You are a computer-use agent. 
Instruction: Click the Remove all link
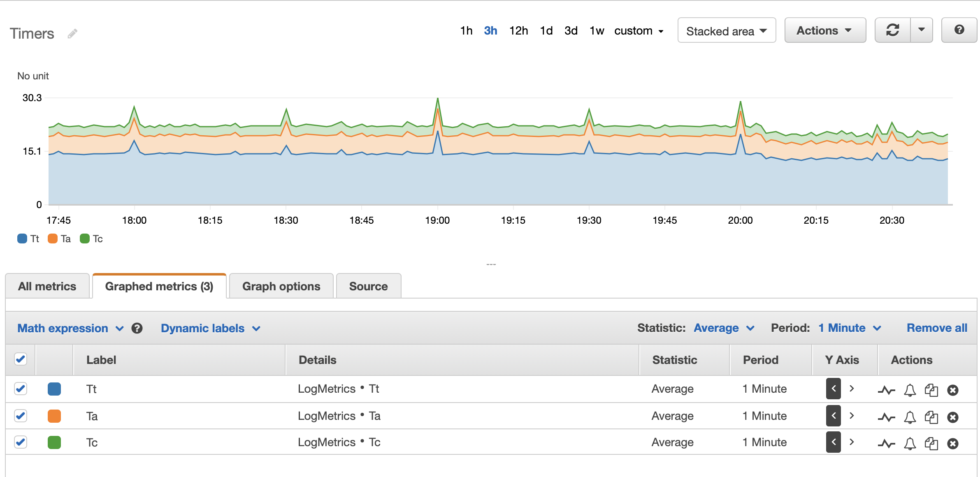pos(937,328)
